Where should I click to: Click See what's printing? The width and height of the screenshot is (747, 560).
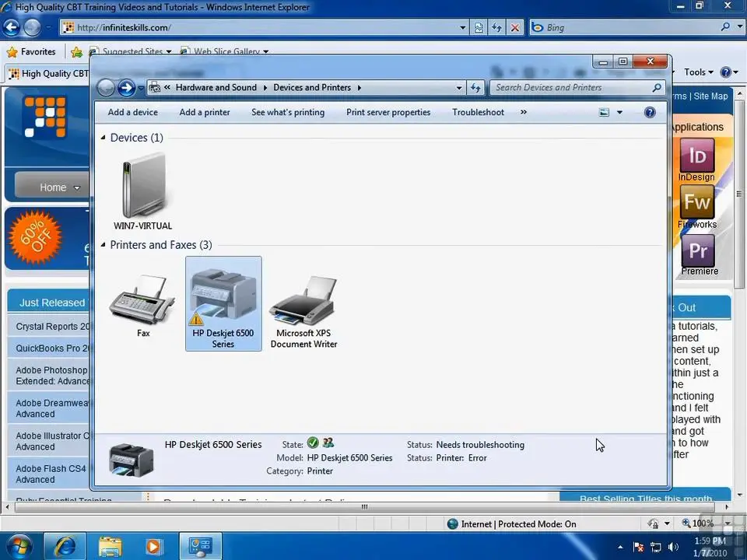tap(288, 112)
